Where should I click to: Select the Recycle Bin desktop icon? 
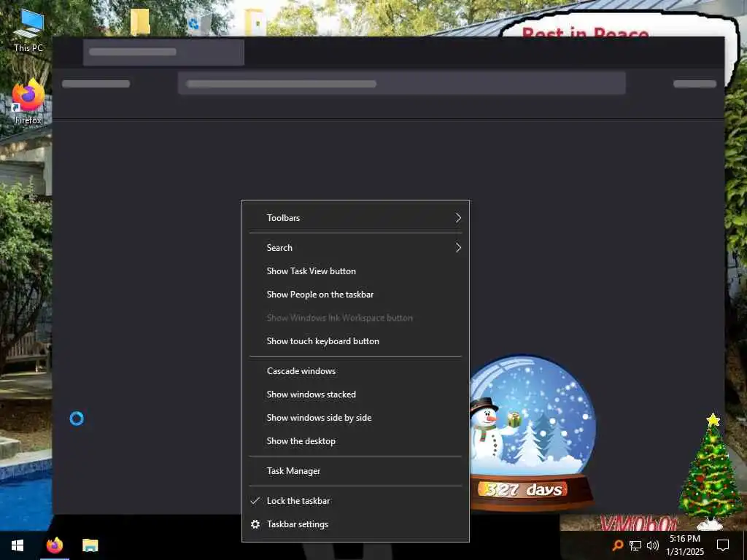coord(199,23)
